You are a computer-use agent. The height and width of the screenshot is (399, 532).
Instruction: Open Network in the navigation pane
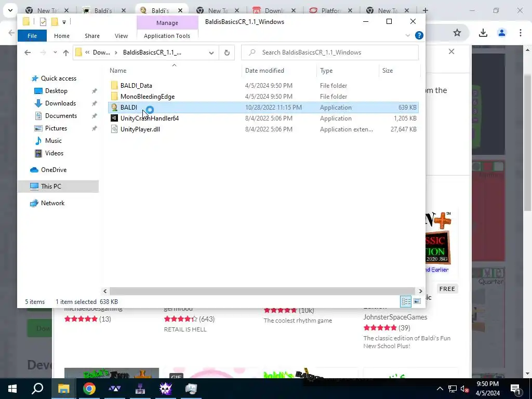tap(52, 203)
